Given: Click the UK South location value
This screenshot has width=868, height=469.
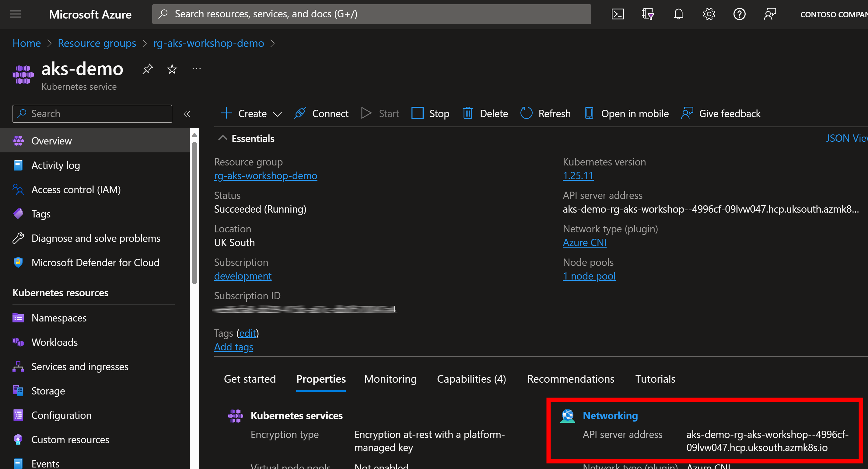Looking at the screenshot, I should (x=234, y=242).
